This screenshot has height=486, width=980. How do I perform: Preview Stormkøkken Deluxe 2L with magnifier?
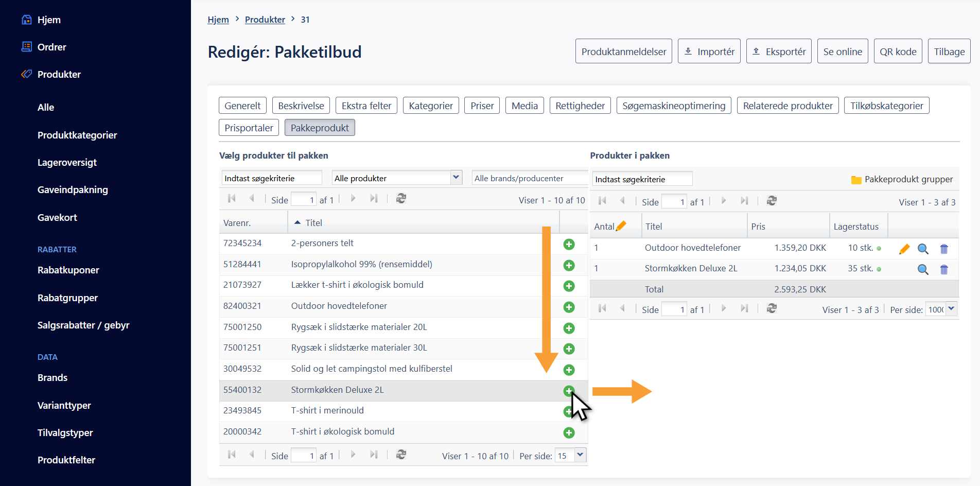tap(923, 270)
